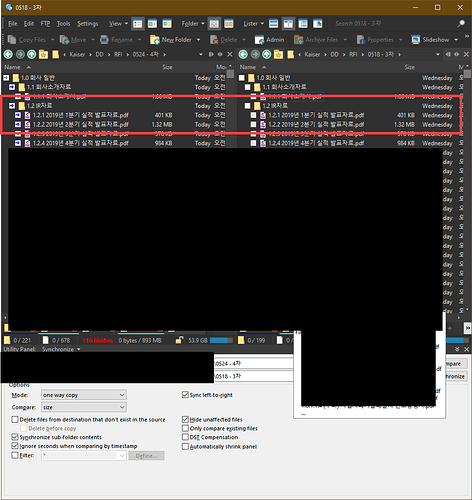Click the left pane eye toggle icon
The image size is (472, 500).
[220, 54]
